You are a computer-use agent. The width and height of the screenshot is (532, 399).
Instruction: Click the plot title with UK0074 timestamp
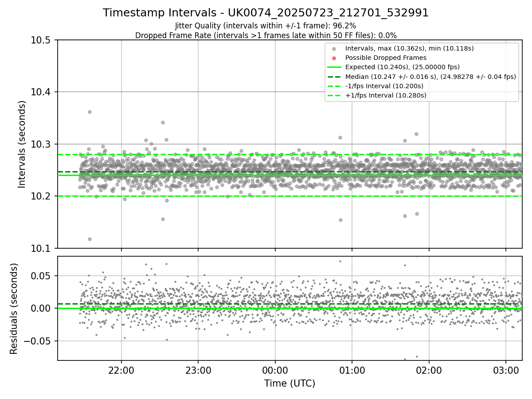(x=266, y=13)
